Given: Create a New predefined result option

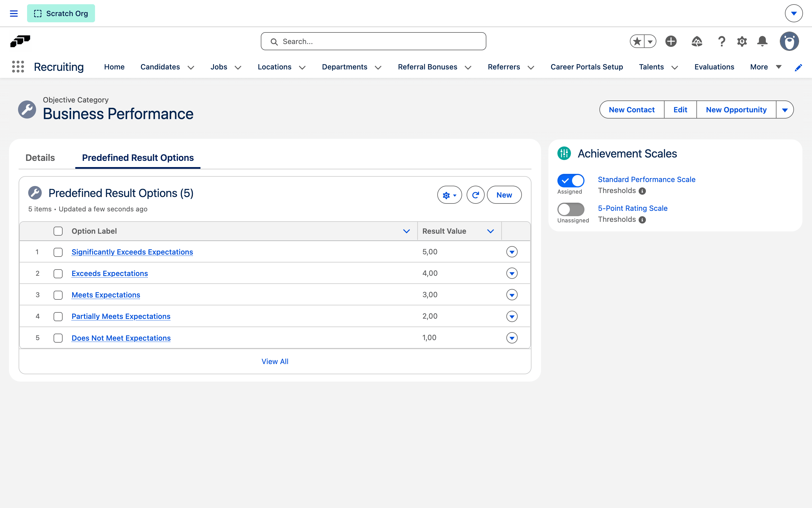Looking at the screenshot, I should point(504,195).
